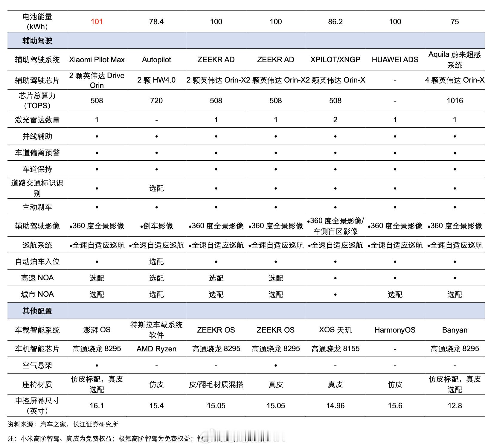Select the 空气悬架 row label
The height and width of the screenshot is (448, 485).
tap(37, 365)
